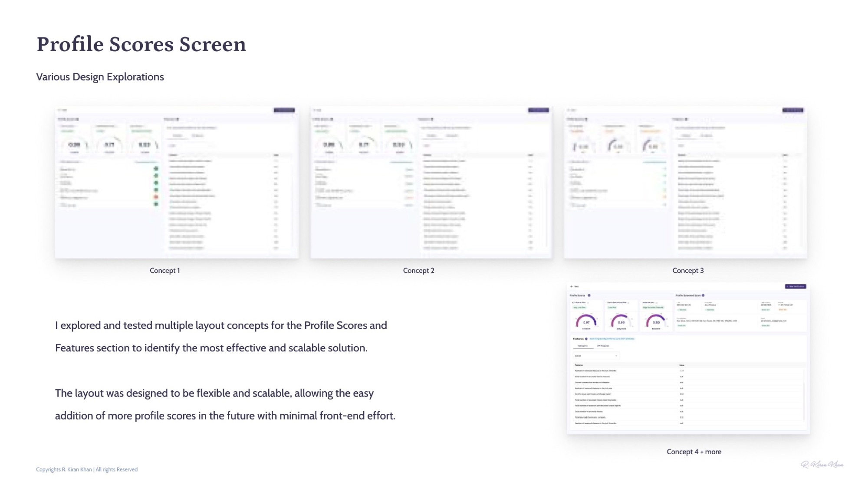Click the 'Various Design Explorations' subtitle
868x488 pixels.
click(x=100, y=77)
